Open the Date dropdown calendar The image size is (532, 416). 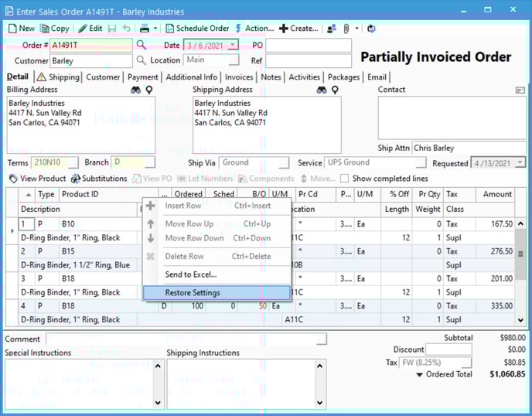point(233,45)
